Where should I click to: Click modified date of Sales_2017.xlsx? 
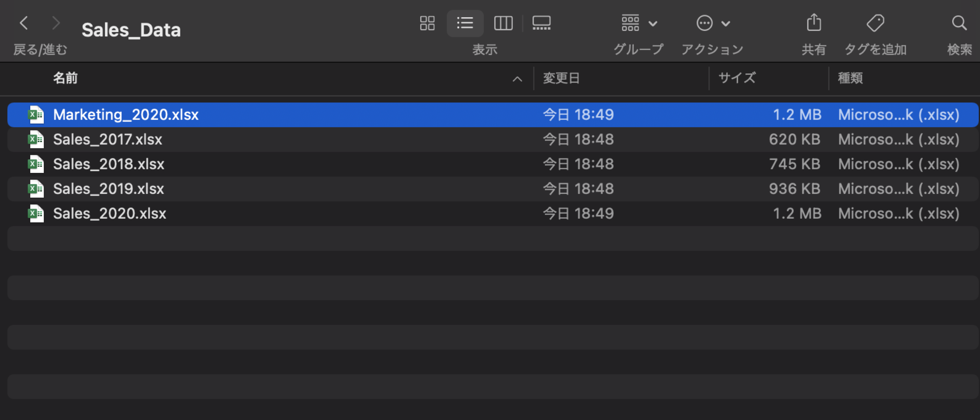(578, 139)
